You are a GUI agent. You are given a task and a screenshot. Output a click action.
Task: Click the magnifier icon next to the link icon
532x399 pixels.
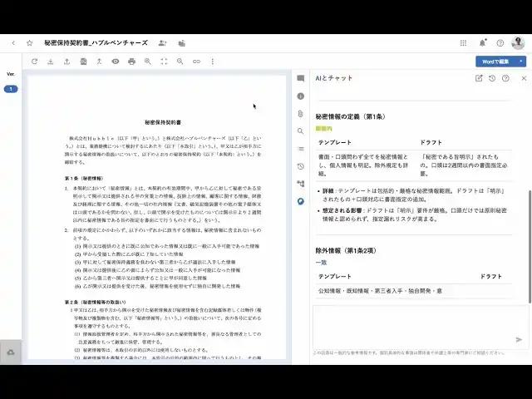(x=180, y=62)
